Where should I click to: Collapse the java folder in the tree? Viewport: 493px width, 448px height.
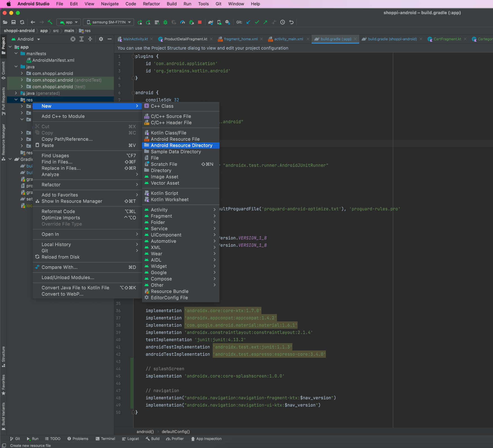(x=16, y=67)
